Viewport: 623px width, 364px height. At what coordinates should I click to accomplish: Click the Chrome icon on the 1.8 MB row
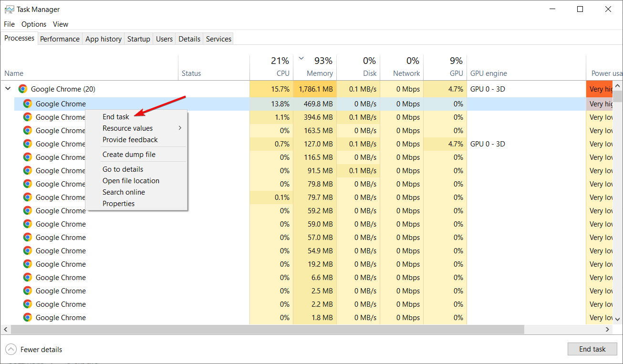[27, 317]
